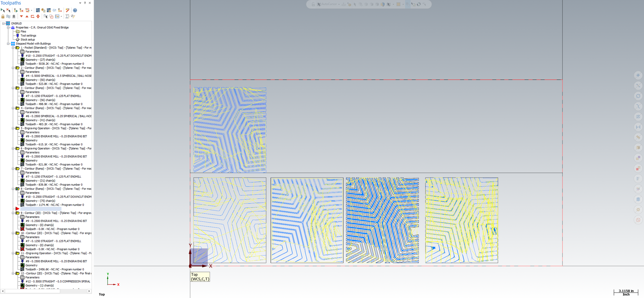The height and width of the screenshot is (298, 644).
Task: Pin the Toolpaths panel
Action: point(85,3)
